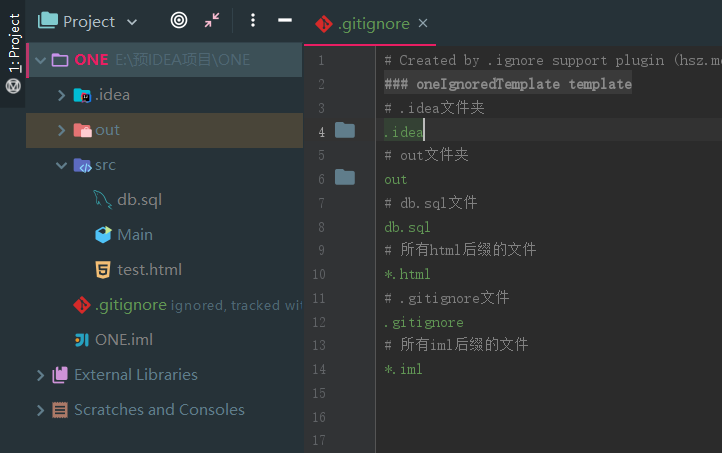This screenshot has height=453, width=722.
Task: Click the External Libraries books icon
Action: pos(60,375)
